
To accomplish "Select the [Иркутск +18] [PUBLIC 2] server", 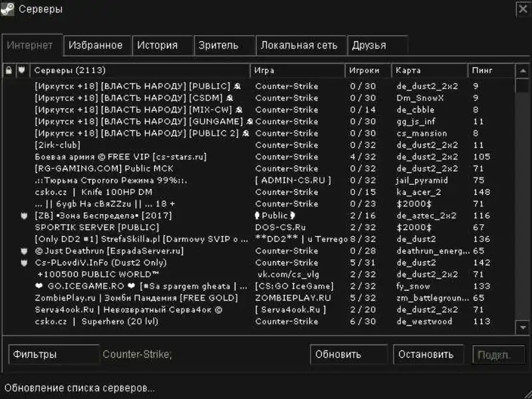I will (259, 134).
